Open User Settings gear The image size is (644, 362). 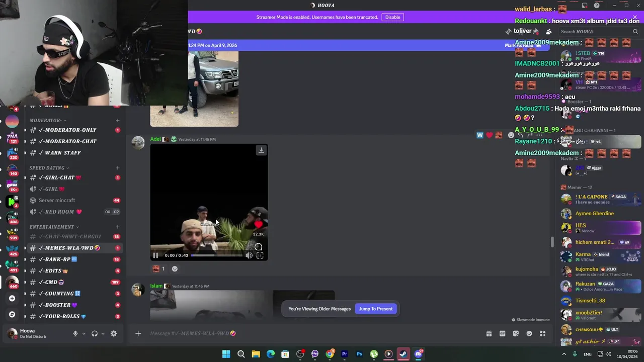(x=114, y=333)
